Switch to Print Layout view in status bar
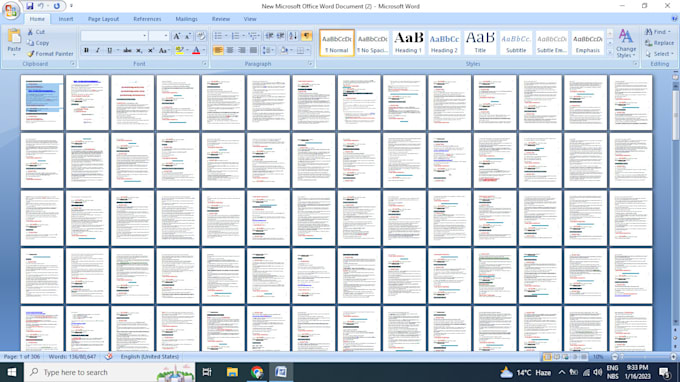Viewport: 680px width, 382px height. [x=547, y=357]
